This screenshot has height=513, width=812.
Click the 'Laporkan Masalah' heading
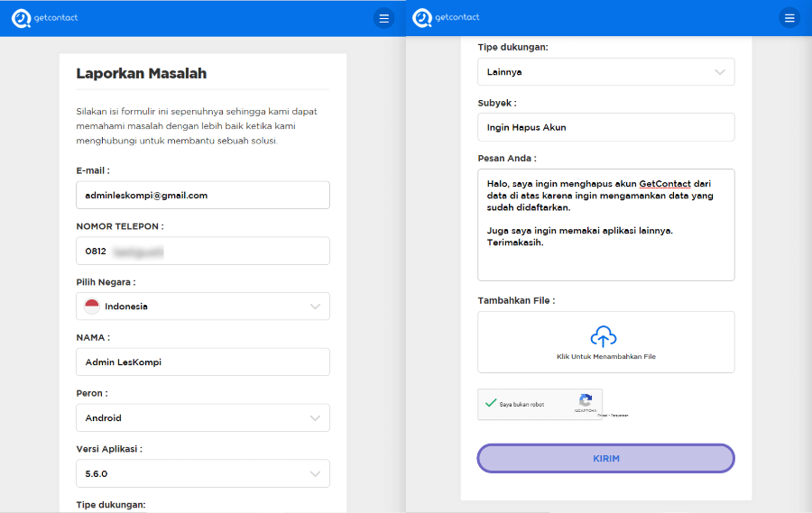pyautogui.click(x=142, y=74)
